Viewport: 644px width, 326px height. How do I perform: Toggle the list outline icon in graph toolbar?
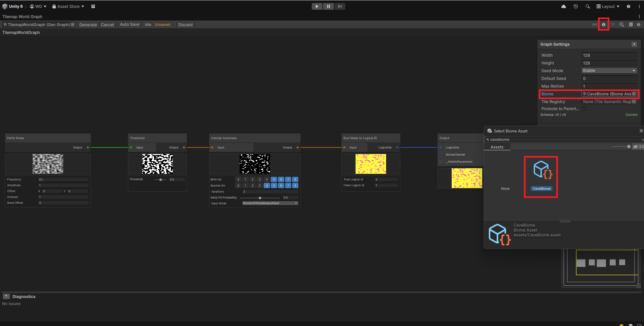click(x=613, y=25)
